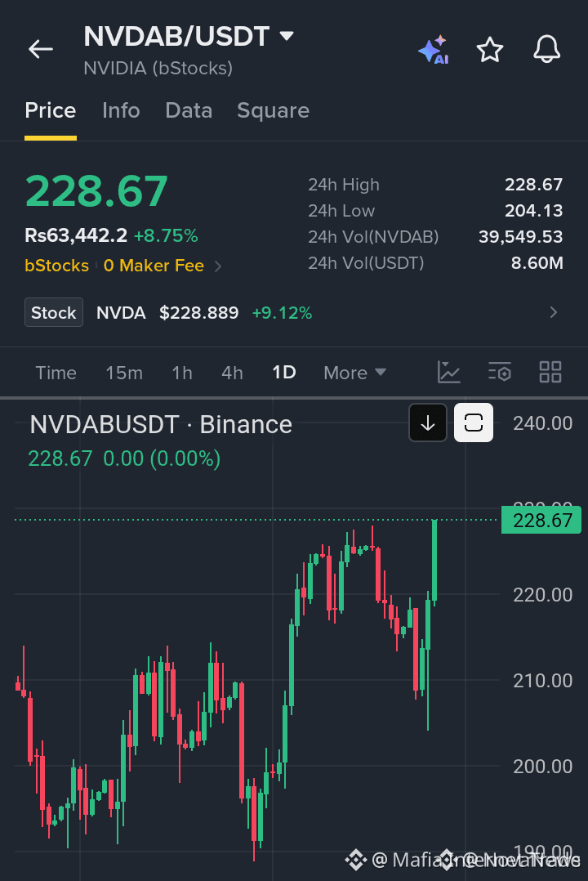Select the 1h chart interval
This screenshot has width=588, height=881.
[x=182, y=373]
